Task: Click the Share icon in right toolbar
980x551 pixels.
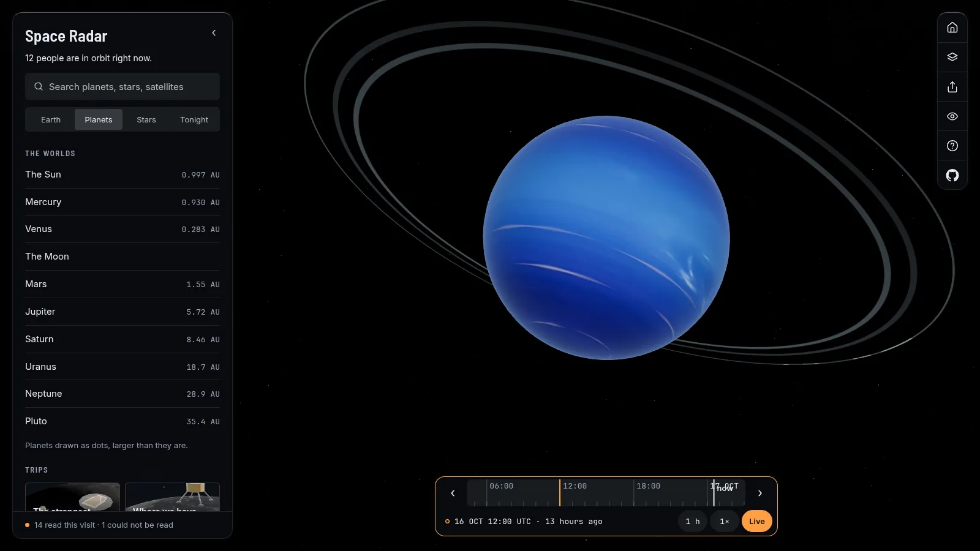Action: [x=952, y=86]
